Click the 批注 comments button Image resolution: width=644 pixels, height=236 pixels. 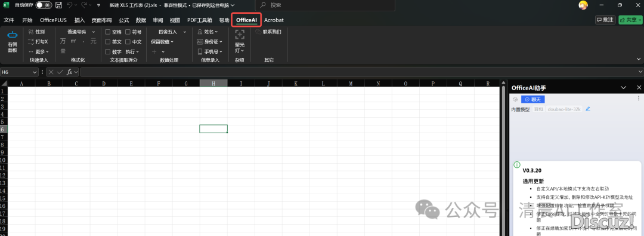pyautogui.click(x=605, y=20)
